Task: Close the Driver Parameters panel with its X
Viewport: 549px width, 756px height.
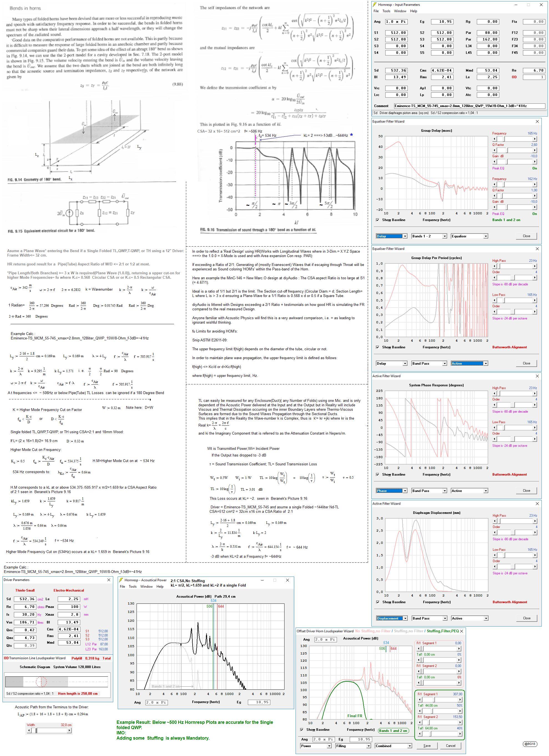Action: [109, 580]
